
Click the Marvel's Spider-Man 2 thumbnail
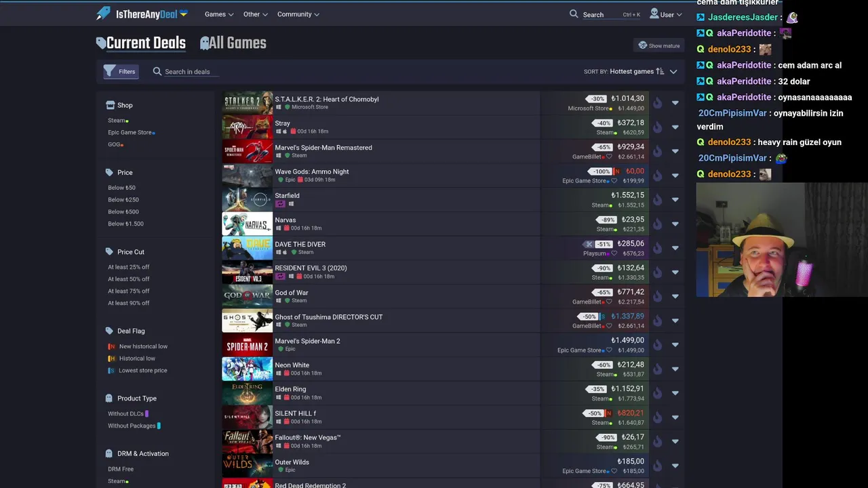click(x=248, y=345)
